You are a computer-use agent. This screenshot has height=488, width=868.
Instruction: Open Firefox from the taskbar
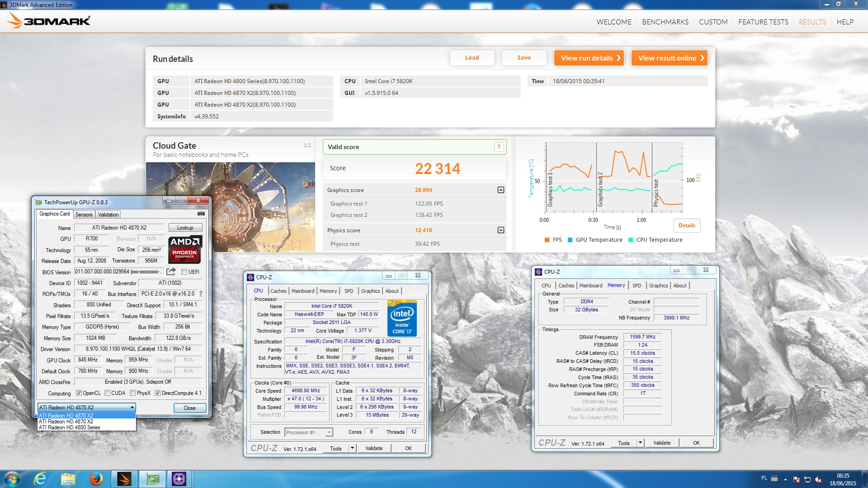coord(96,479)
